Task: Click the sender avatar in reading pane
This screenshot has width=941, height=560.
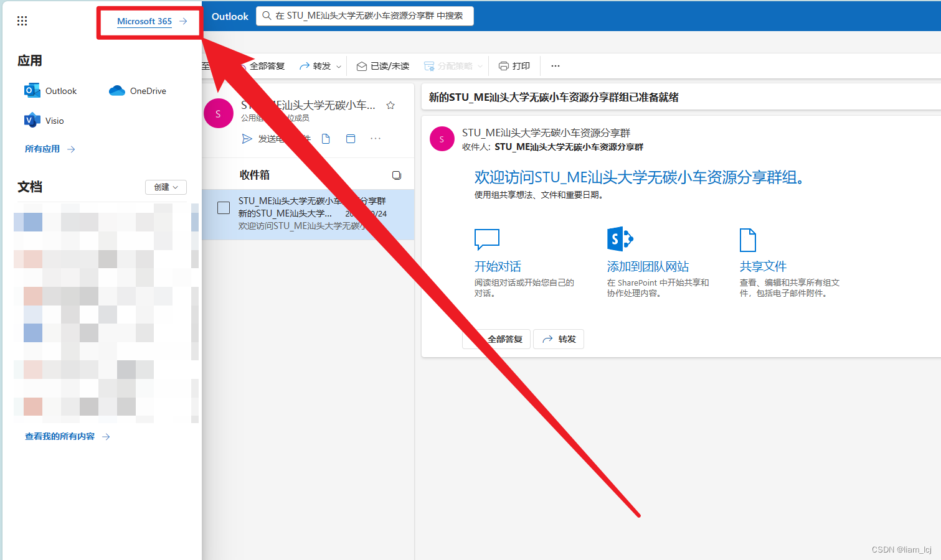Action: click(x=442, y=139)
